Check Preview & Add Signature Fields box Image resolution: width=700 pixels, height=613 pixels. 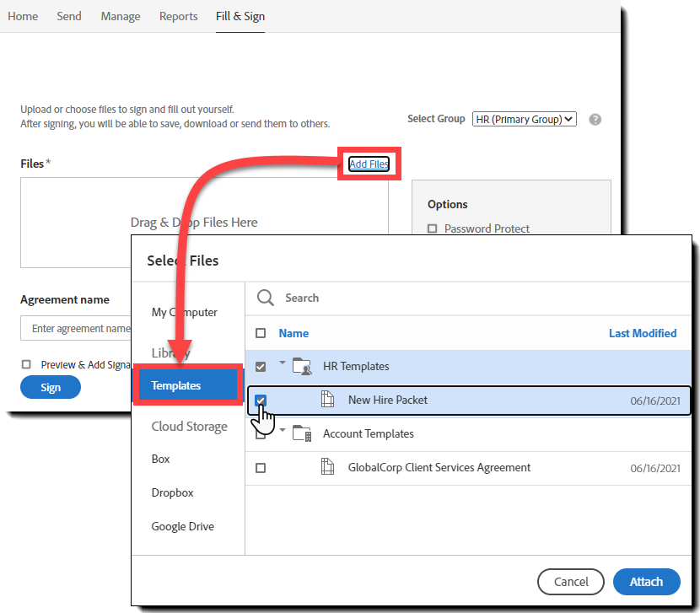click(26, 364)
